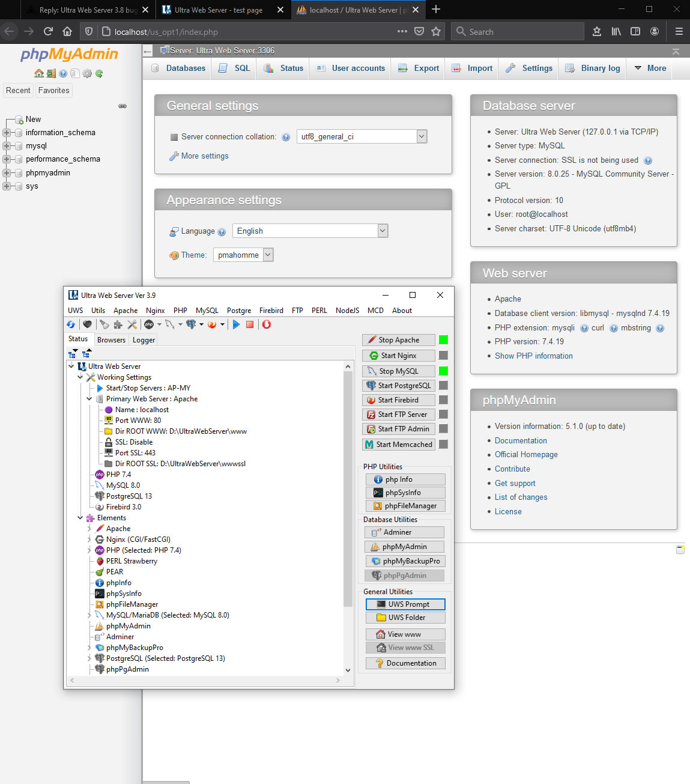
Task: Click the SSL help icon next to Server connection
Action: click(x=648, y=160)
